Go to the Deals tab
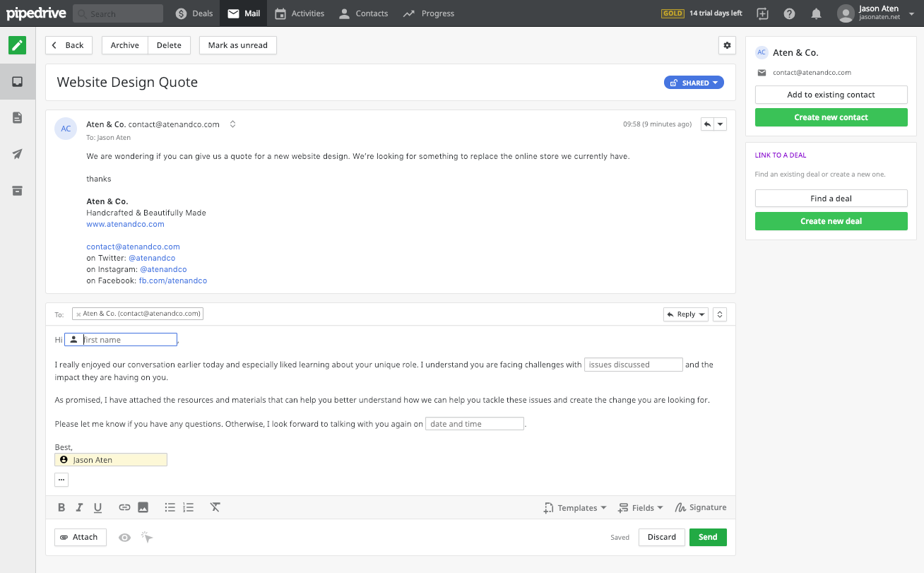Viewport: 924px width, 573px height. click(x=194, y=13)
